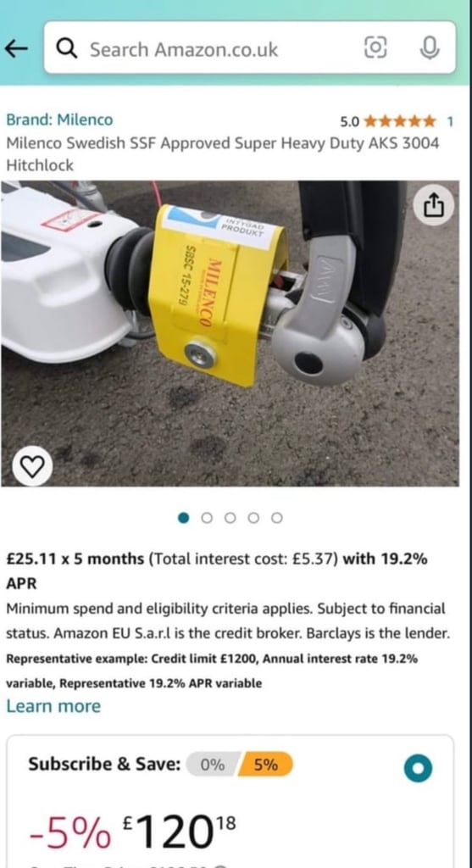This screenshot has width=472, height=868.
Task: Share this product via share icon
Action: 434,205
